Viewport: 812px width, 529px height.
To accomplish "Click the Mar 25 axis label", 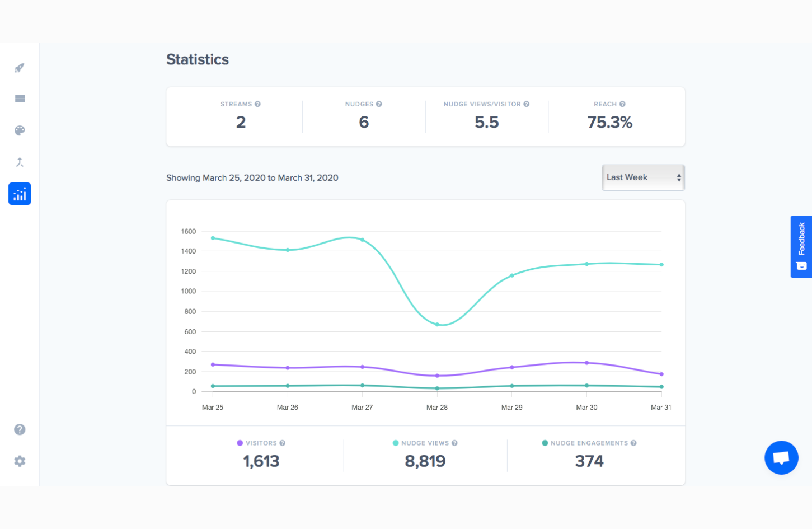I will [213, 408].
